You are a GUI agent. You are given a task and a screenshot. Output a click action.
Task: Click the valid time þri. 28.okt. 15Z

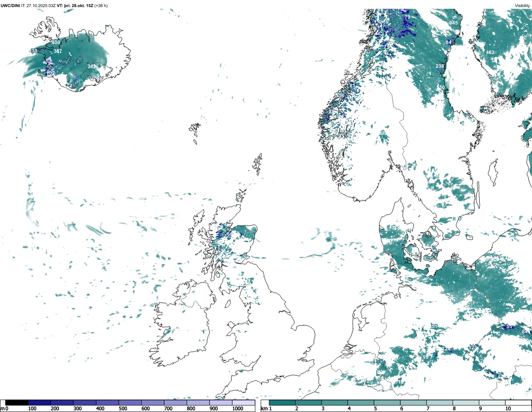coord(79,6)
